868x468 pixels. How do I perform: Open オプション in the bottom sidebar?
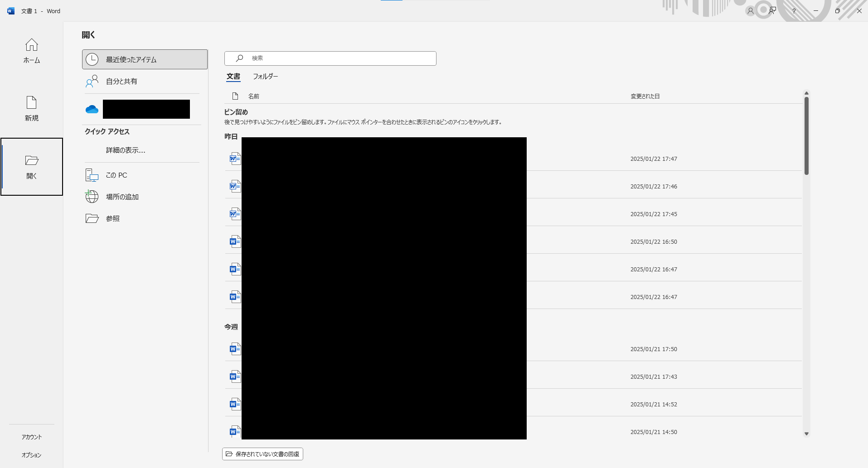pos(31,455)
